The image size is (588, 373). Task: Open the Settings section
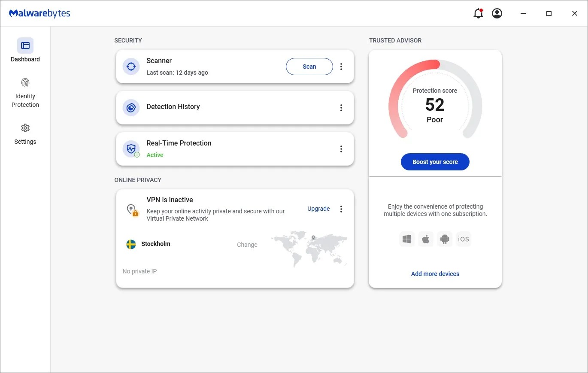pos(25,134)
